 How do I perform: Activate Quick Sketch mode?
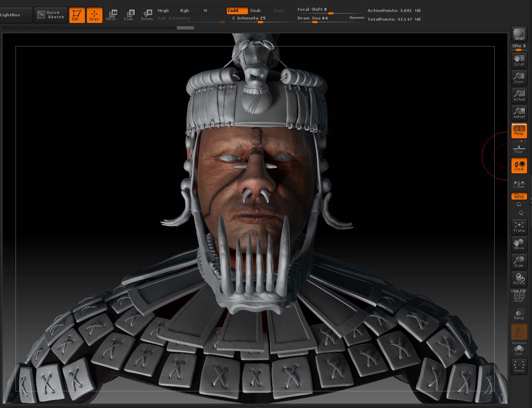point(50,15)
